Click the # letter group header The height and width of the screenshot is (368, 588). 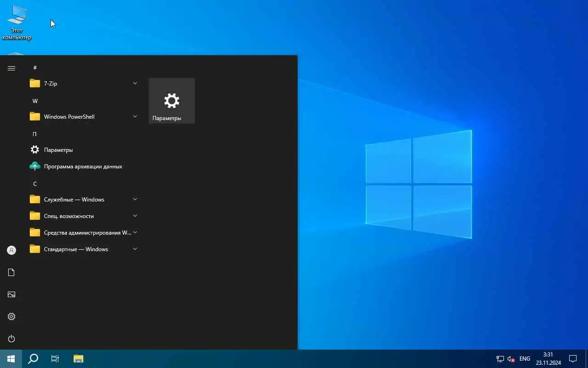35,68
